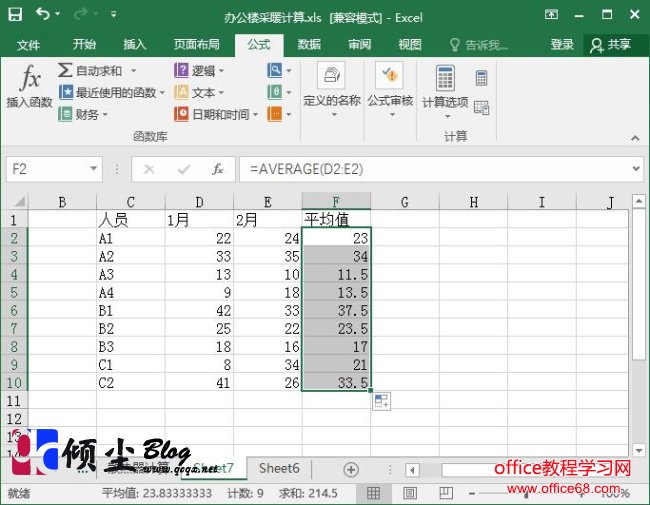Screen dimensions: 650x505
Task: Open the 逻辑 functions menu
Action: pyautogui.click(x=199, y=70)
